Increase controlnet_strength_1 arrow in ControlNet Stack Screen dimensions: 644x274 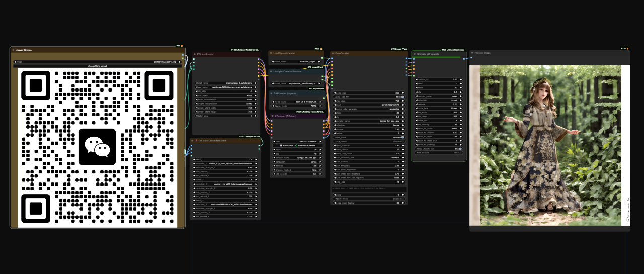[256, 167]
